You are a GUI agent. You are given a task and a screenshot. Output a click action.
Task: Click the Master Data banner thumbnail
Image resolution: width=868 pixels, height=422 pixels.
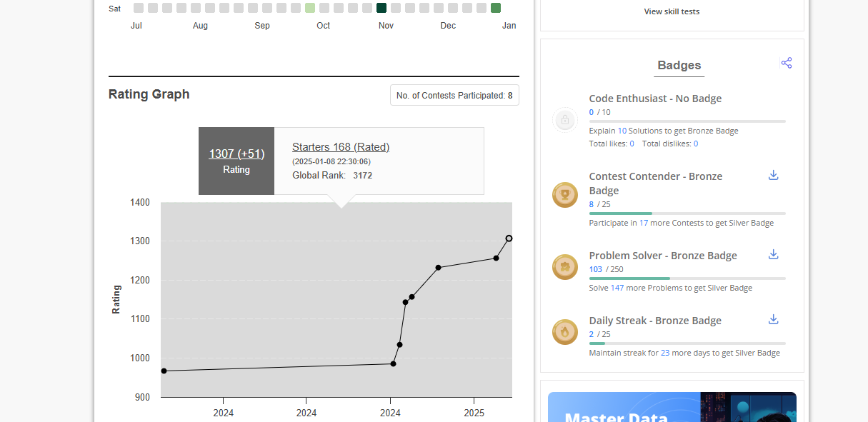(x=672, y=407)
